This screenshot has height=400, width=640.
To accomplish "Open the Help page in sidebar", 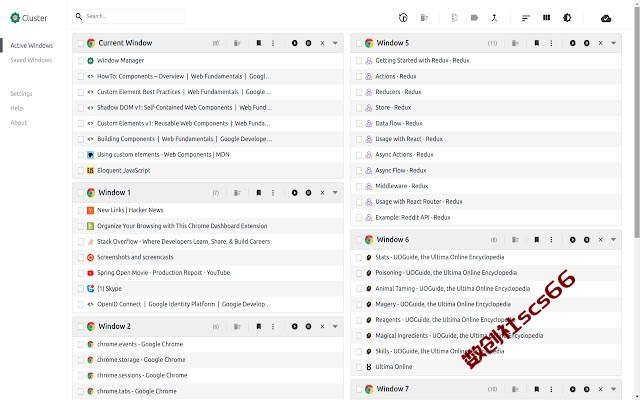I will (x=17, y=108).
